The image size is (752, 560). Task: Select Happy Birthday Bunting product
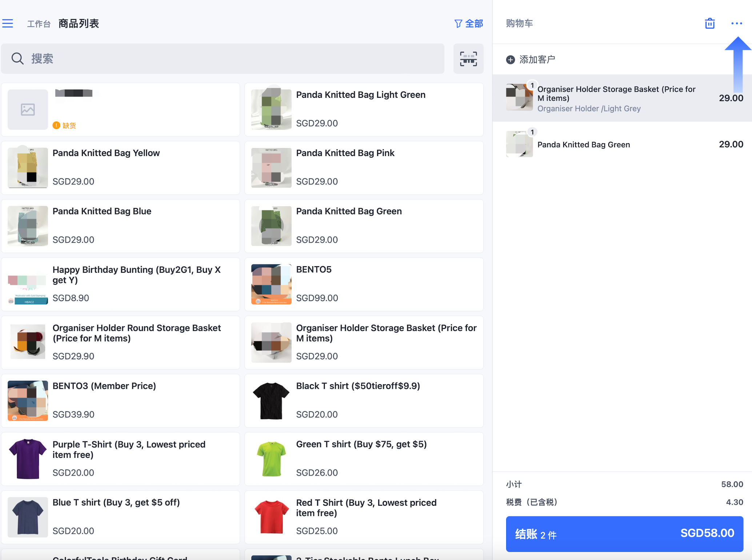[120, 284]
